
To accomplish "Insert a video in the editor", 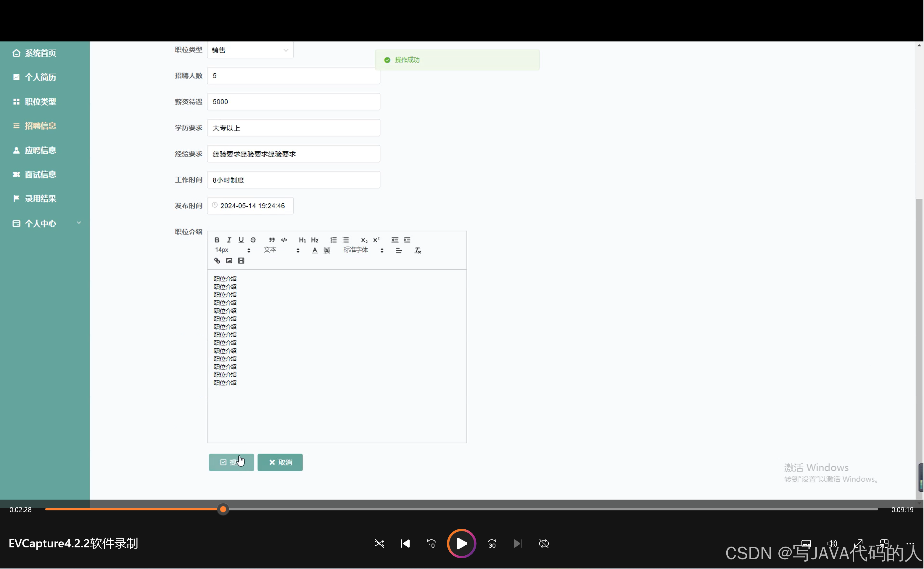I will click(x=241, y=261).
